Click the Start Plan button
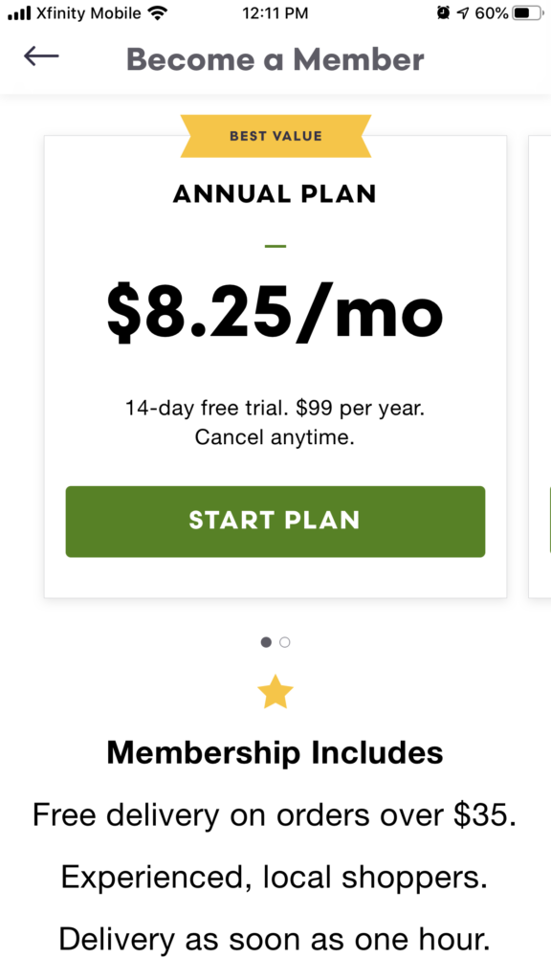The image size is (551, 980). click(275, 522)
